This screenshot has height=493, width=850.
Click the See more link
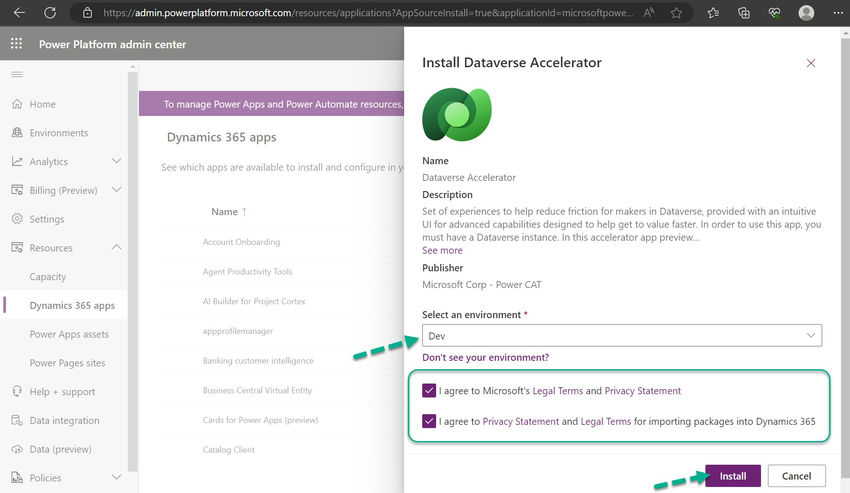coord(442,250)
